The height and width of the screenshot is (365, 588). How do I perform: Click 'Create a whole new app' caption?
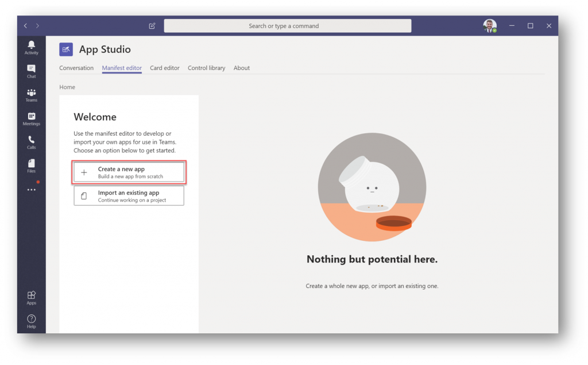(372, 286)
